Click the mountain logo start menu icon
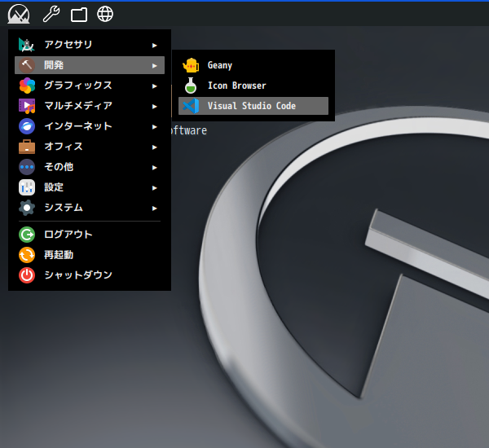 click(18, 14)
